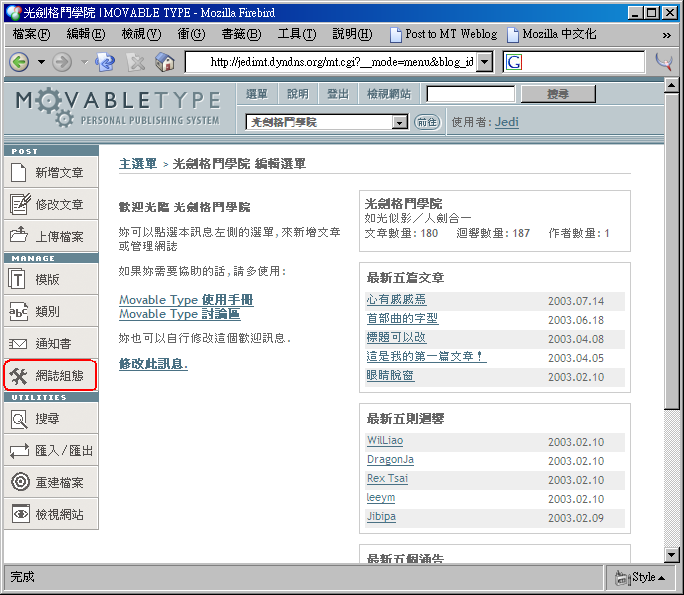The width and height of the screenshot is (684, 595).
Task: Click the 重建檔案 rebuild target icon
Action: [20, 482]
